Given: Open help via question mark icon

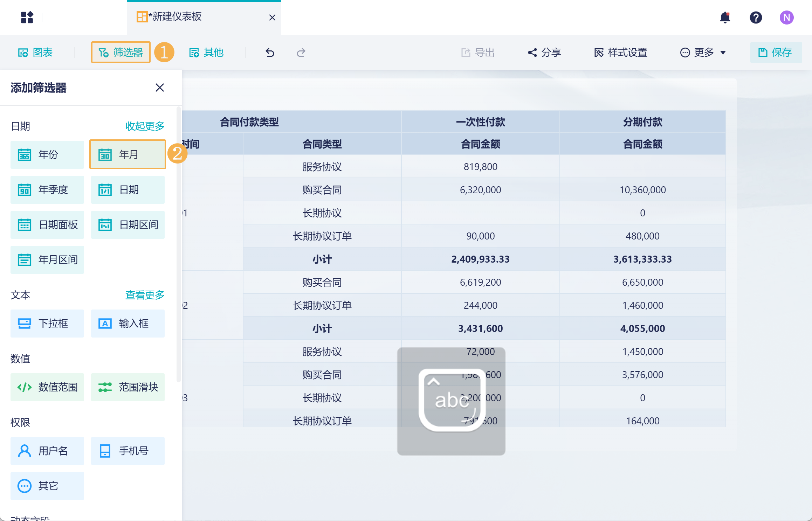Looking at the screenshot, I should pyautogui.click(x=756, y=18).
